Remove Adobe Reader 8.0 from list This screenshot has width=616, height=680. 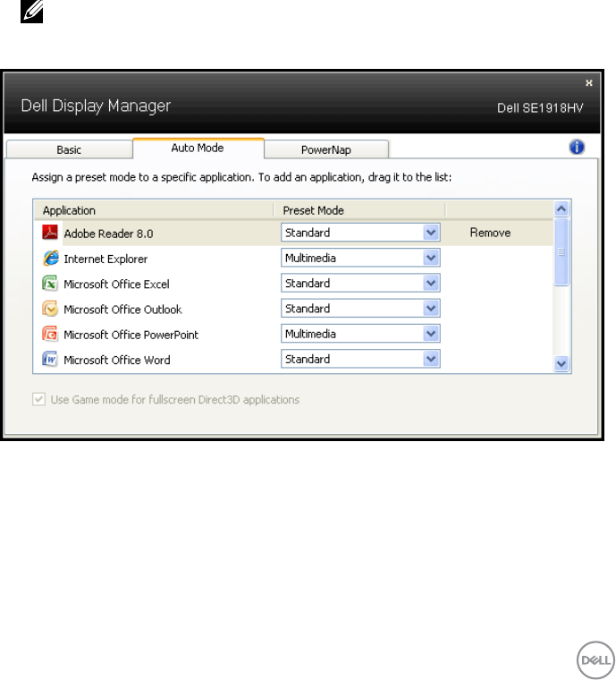pyautogui.click(x=490, y=233)
